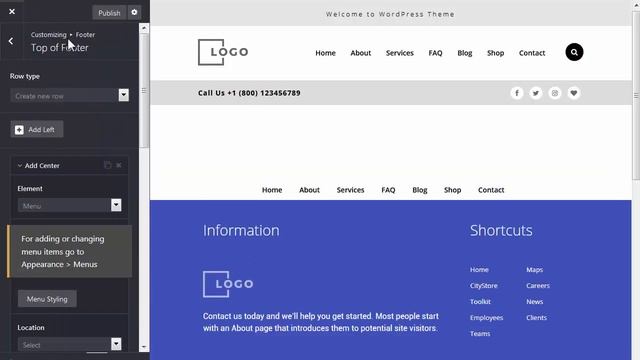640x360 pixels.
Task: Close the Customizer with the X icon
Action: 12,11
